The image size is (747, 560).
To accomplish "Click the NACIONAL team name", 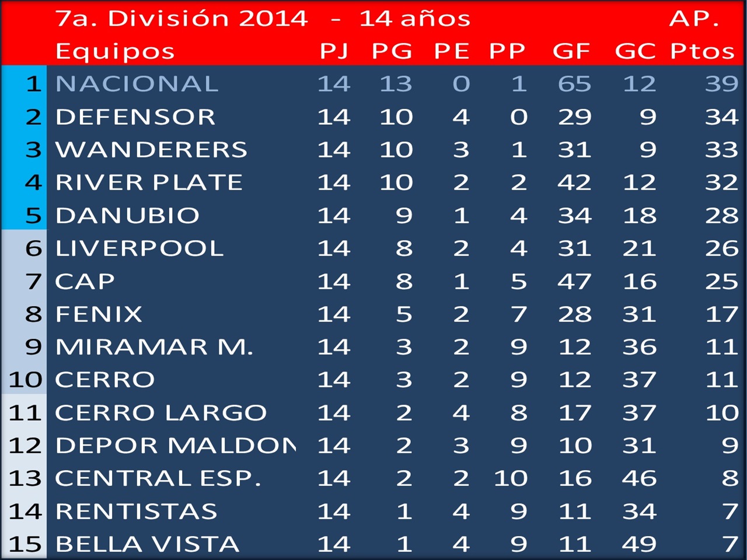I will tap(137, 84).
